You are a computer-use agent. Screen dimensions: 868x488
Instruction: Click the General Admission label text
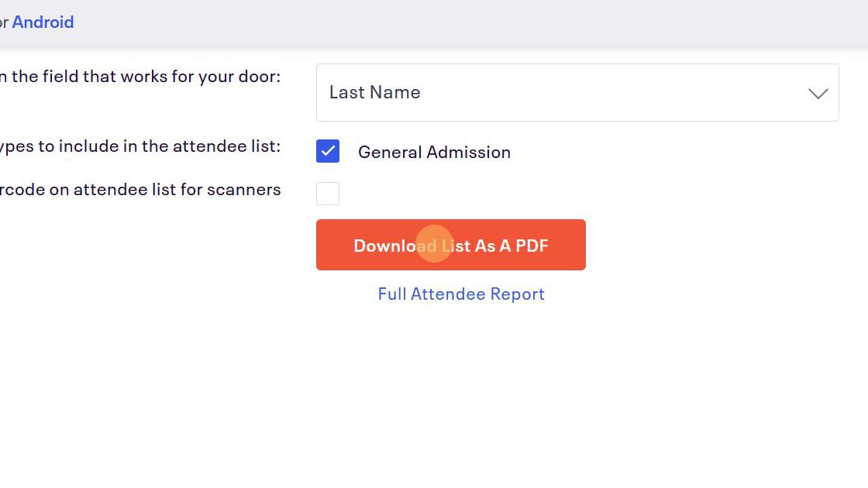434,153
